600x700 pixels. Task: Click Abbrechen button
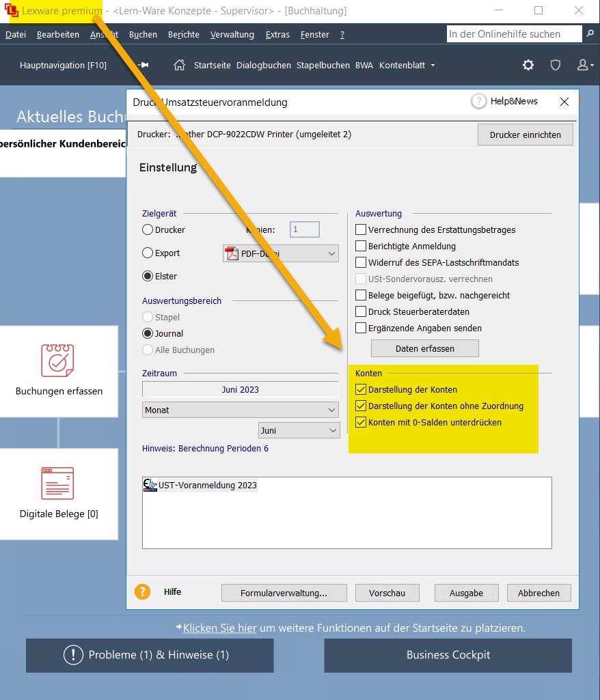[538, 593]
